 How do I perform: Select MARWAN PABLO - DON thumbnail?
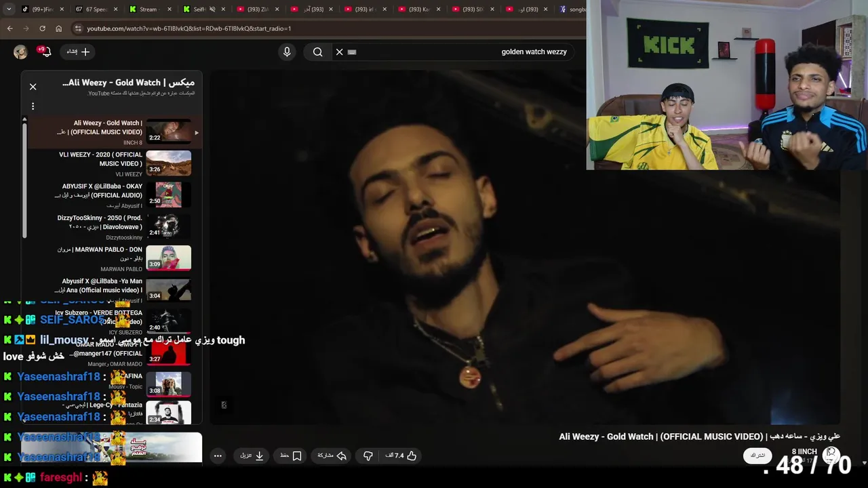(x=169, y=258)
